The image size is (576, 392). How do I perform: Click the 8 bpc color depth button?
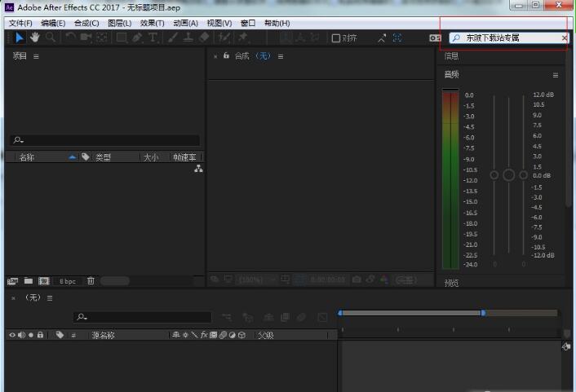(67, 281)
